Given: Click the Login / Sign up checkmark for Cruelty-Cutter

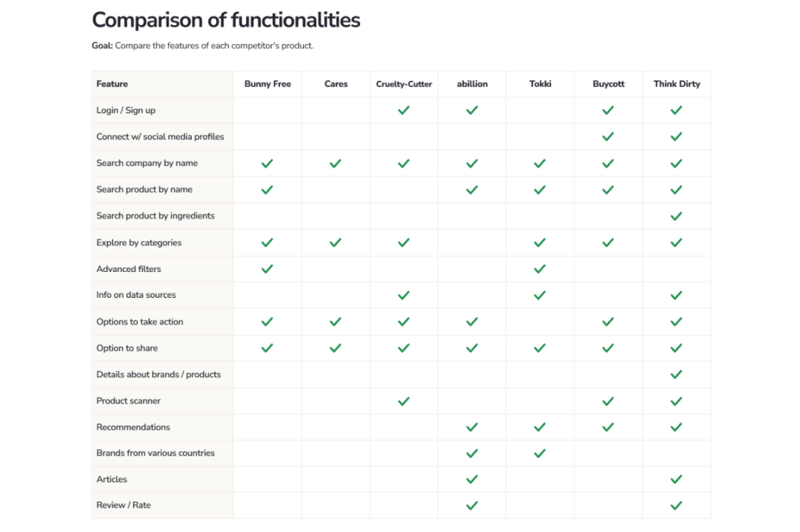Looking at the screenshot, I should [404, 110].
